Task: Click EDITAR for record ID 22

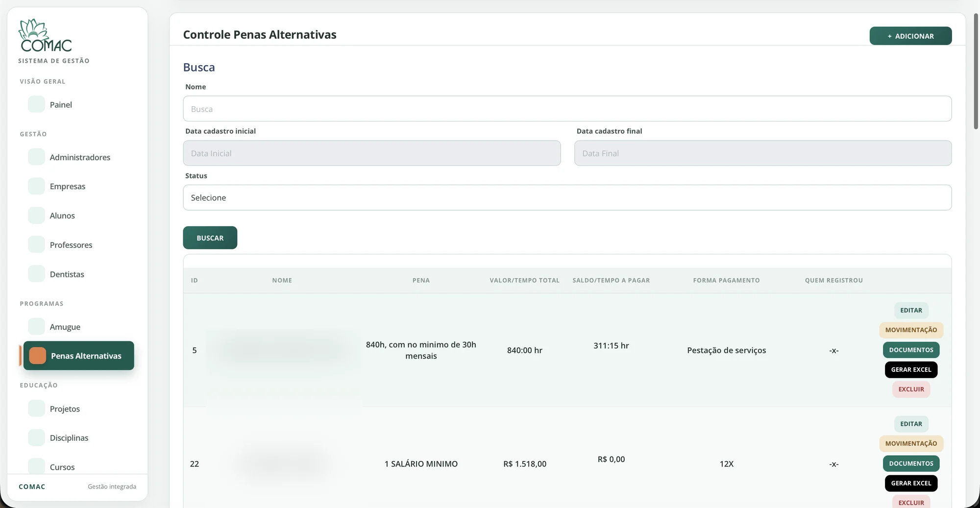Action: 911,424
